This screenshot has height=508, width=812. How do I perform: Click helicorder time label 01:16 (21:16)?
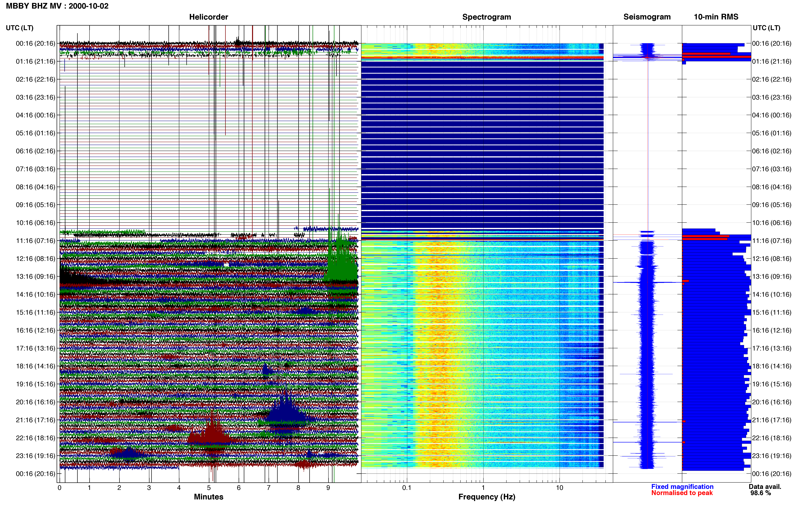tap(35, 61)
